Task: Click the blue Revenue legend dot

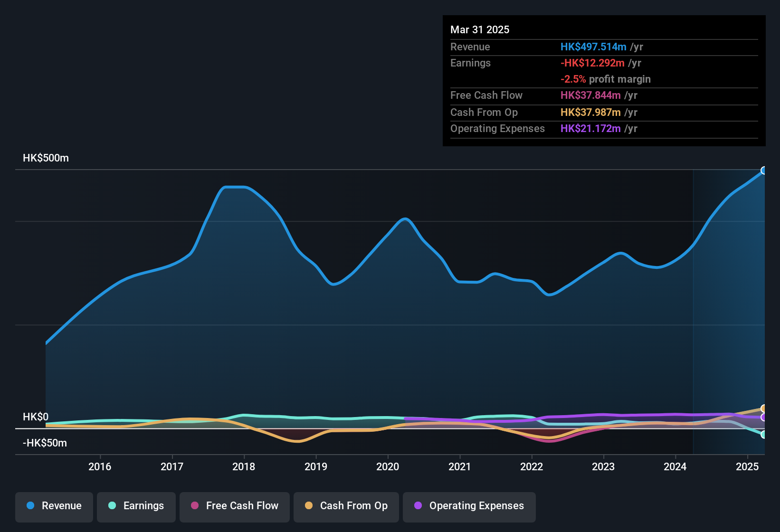Action: point(30,506)
